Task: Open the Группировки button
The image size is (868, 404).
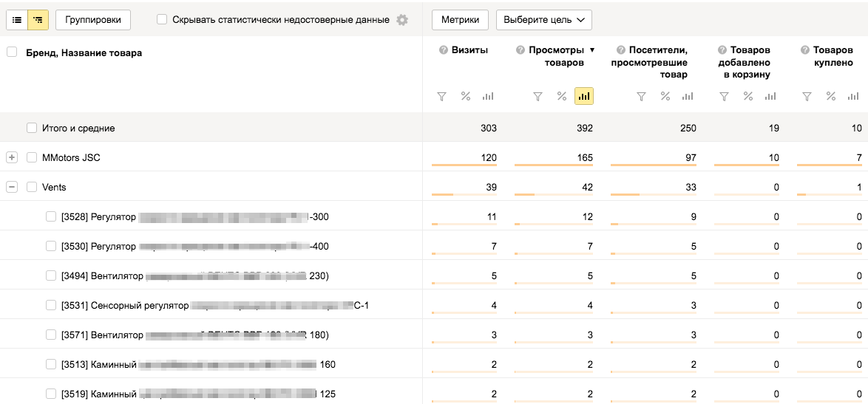Action: 93,20
